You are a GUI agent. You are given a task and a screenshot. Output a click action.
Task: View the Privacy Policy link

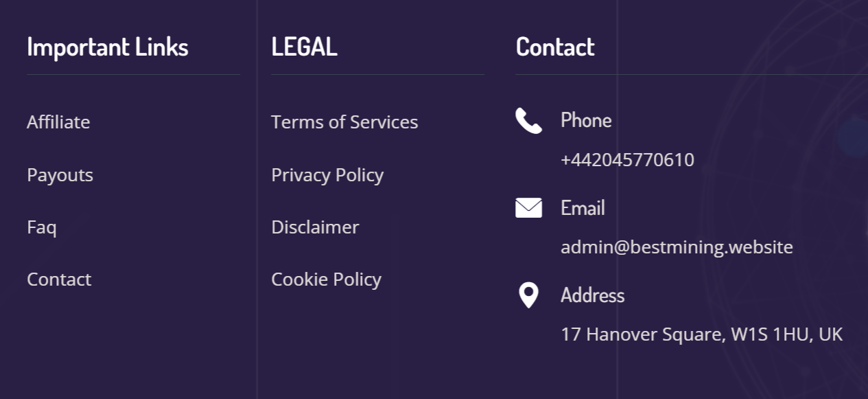coord(327,175)
